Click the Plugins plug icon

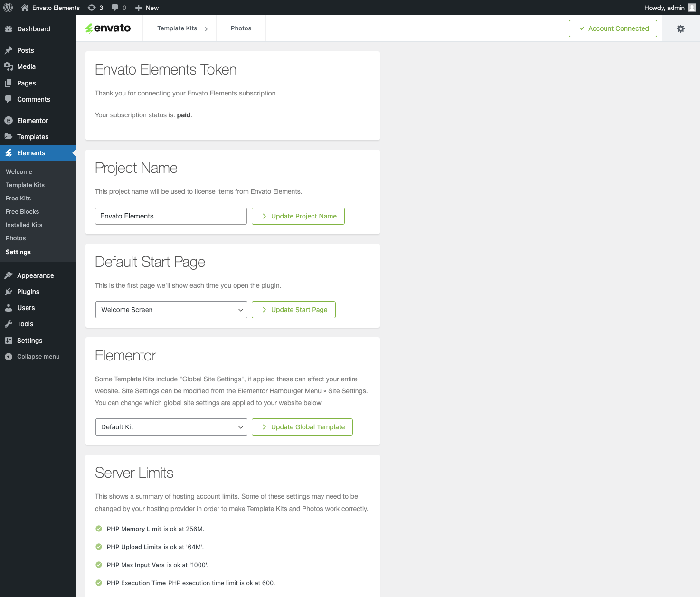tap(9, 292)
